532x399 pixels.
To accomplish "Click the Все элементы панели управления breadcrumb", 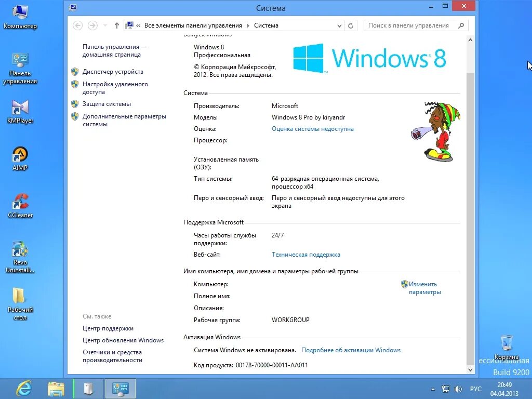I will pos(193,25).
